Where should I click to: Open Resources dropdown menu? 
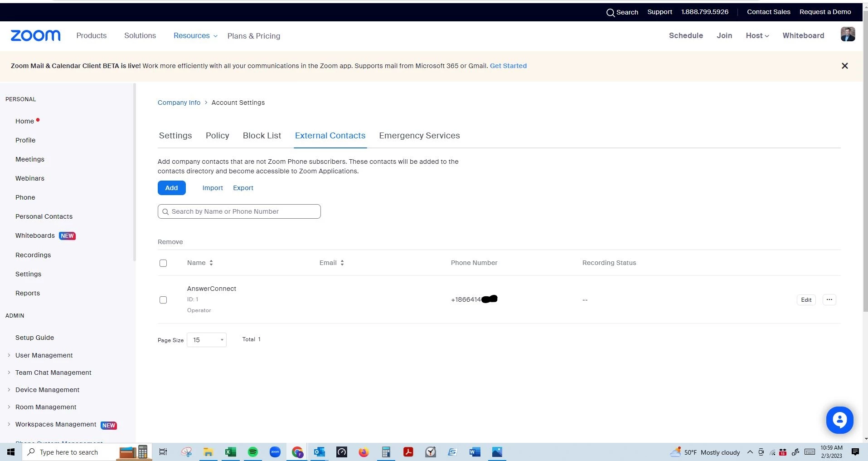tap(195, 35)
